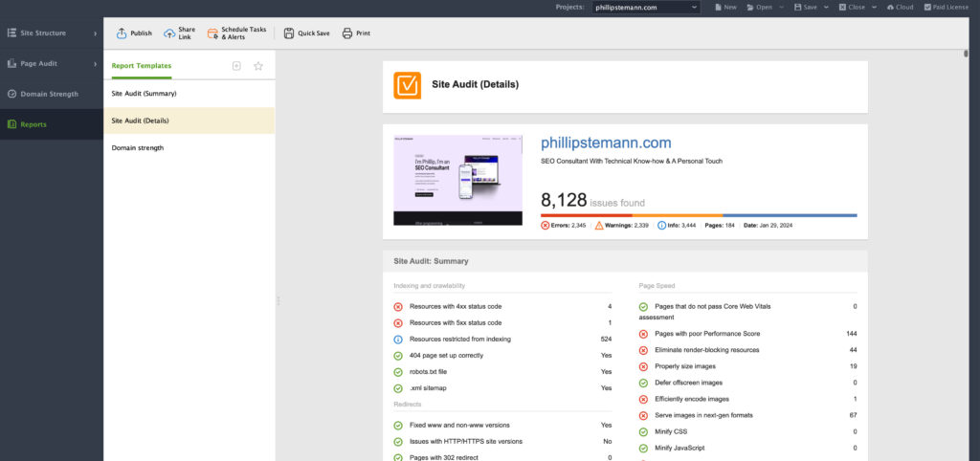Click error icon for poor Performance Score
The width and height of the screenshot is (980, 461).
click(643, 334)
